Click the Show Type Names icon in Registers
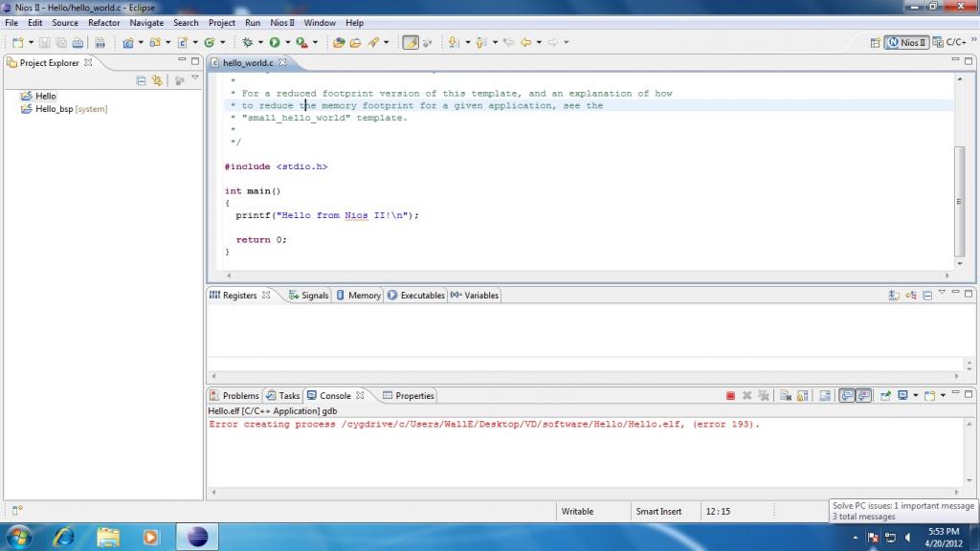The width and height of the screenshot is (980, 551). [894, 295]
